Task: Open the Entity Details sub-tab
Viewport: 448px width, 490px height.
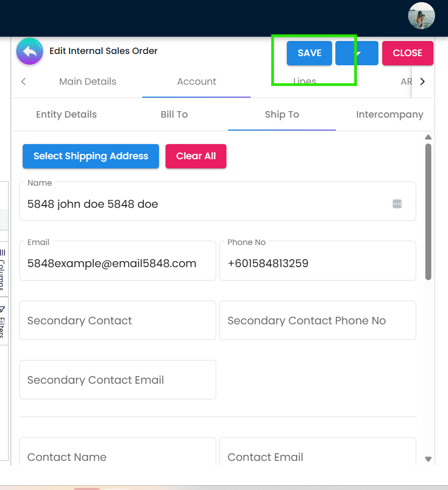Action: point(66,114)
